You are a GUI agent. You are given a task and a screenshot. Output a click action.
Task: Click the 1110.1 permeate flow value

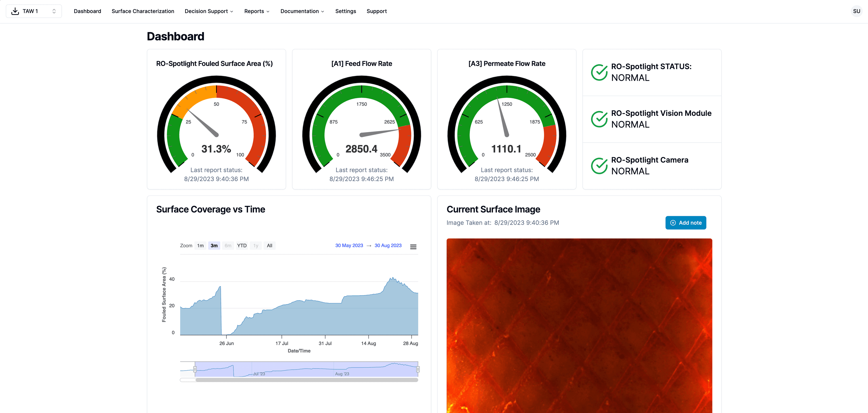pyautogui.click(x=506, y=149)
